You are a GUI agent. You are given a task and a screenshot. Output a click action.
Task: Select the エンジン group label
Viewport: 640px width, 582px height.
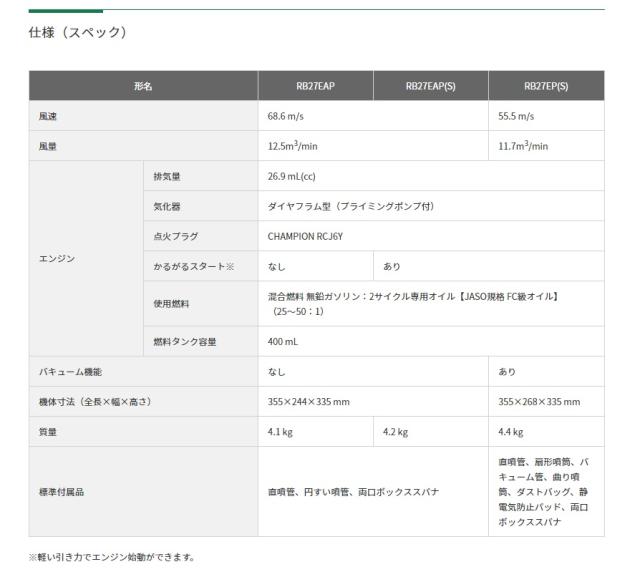click(x=57, y=259)
